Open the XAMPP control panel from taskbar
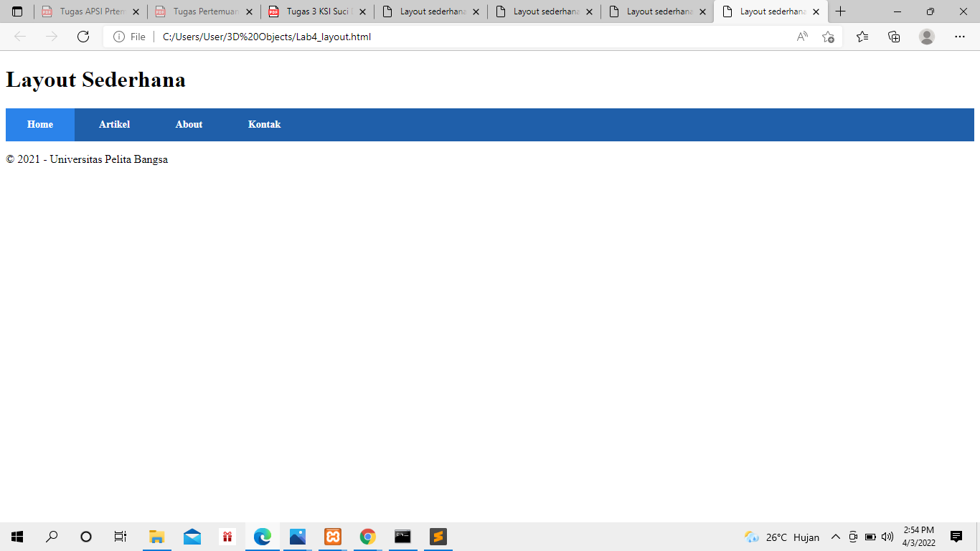This screenshot has height=551, width=980. (332, 537)
